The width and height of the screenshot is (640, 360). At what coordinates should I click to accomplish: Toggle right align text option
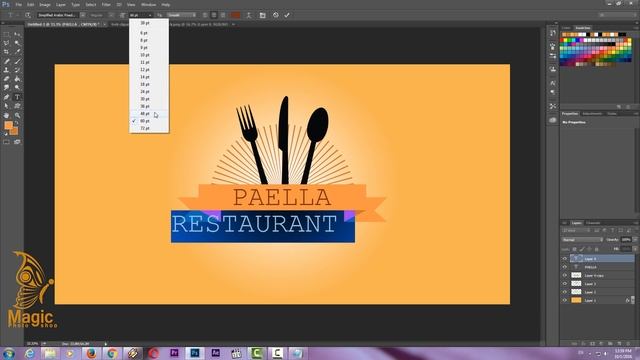[223, 15]
